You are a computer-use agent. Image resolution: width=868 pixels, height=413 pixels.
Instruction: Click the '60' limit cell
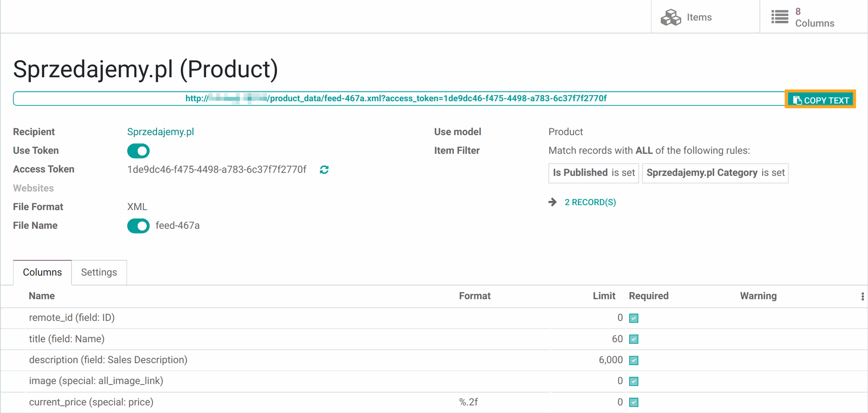pyautogui.click(x=617, y=339)
